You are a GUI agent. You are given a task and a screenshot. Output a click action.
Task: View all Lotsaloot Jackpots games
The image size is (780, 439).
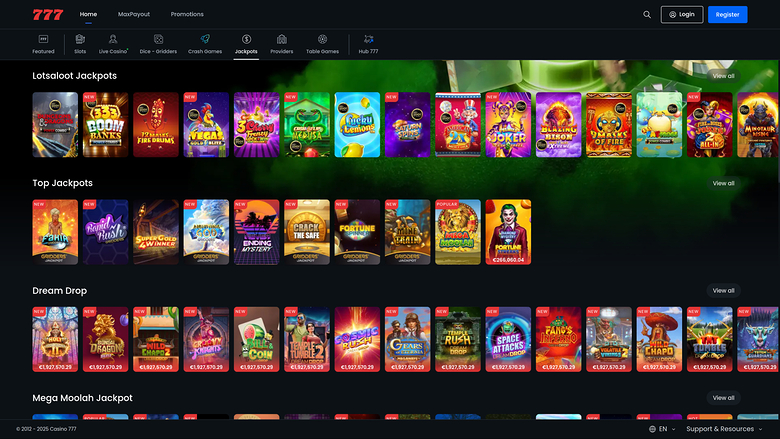click(723, 76)
